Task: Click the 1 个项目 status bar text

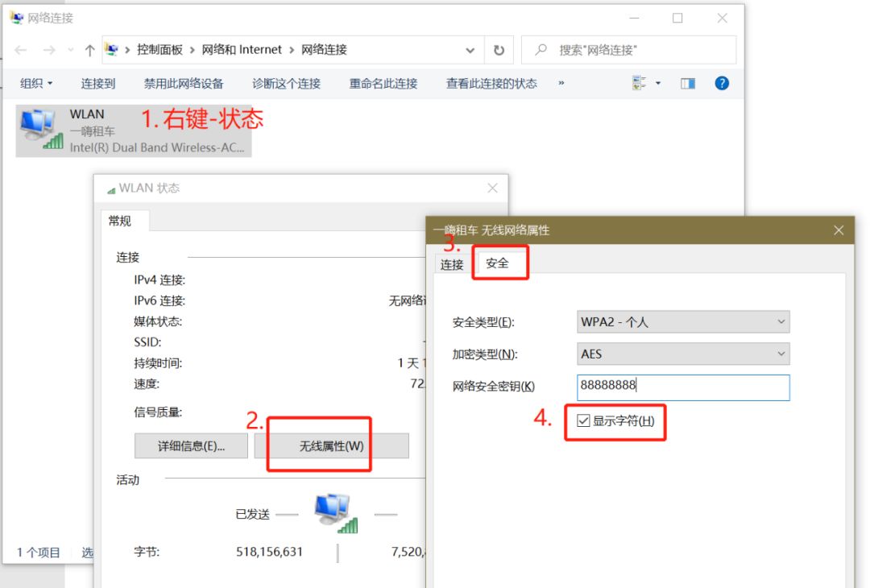Action: click(38, 553)
